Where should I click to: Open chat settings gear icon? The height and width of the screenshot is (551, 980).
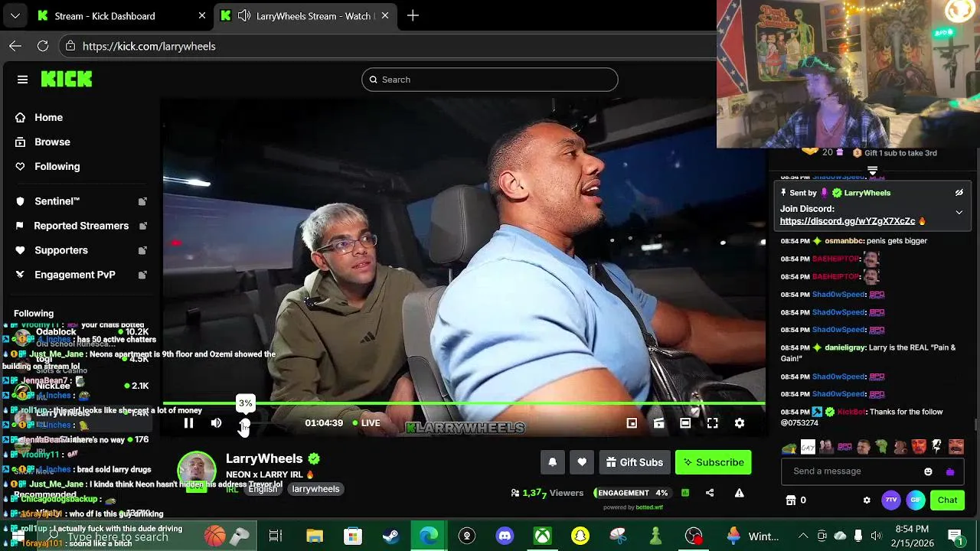(x=867, y=500)
